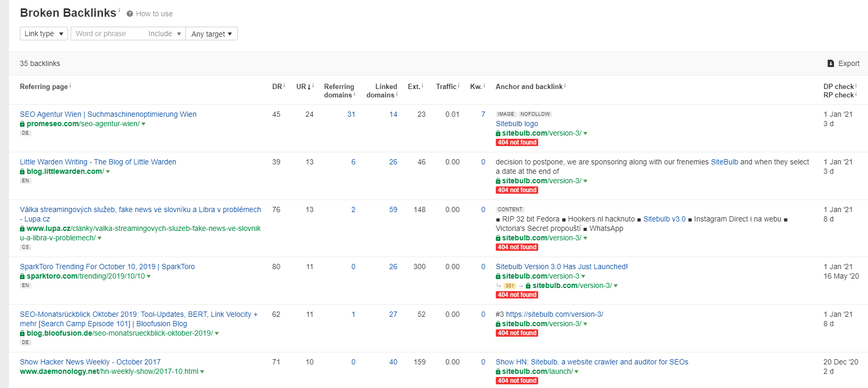Click the '35 backlinks' count text
Image resolution: width=868 pixels, height=388 pixels.
point(40,63)
